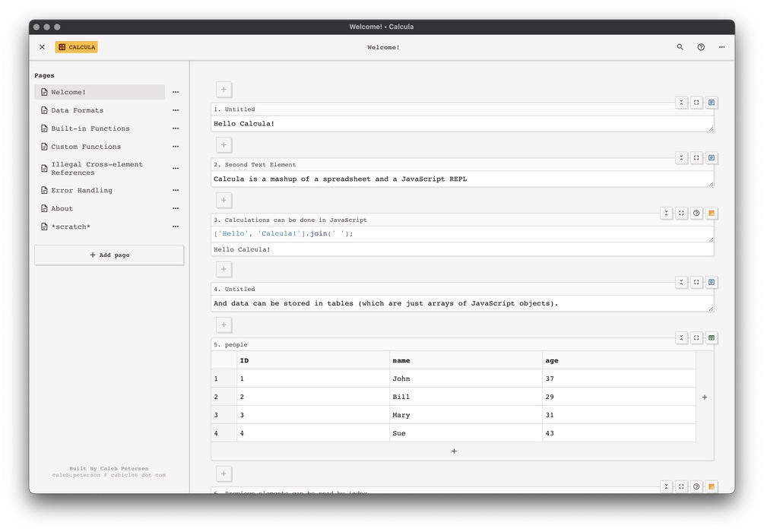Fullscreen element 4 Untitled

point(696,282)
